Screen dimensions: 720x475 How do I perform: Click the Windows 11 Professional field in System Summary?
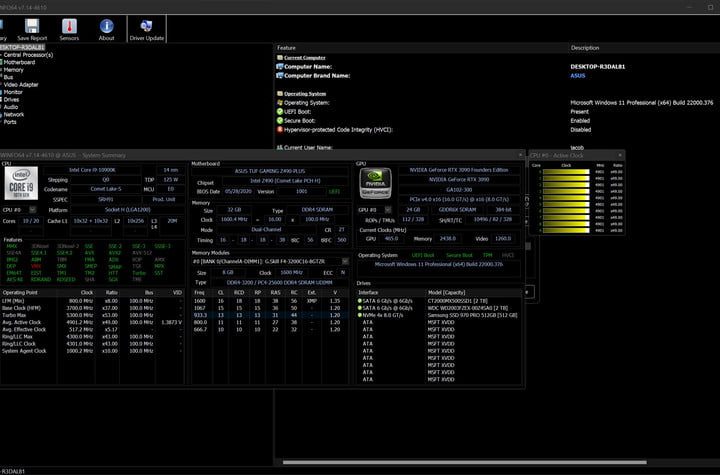(439, 265)
